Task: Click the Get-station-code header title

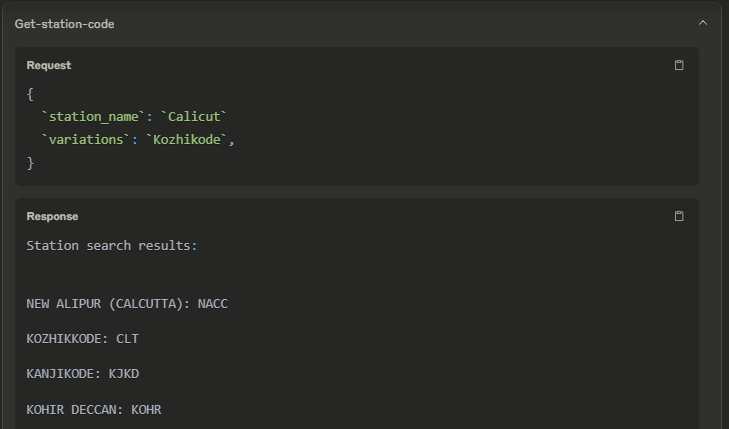Action: [x=64, y=24]
